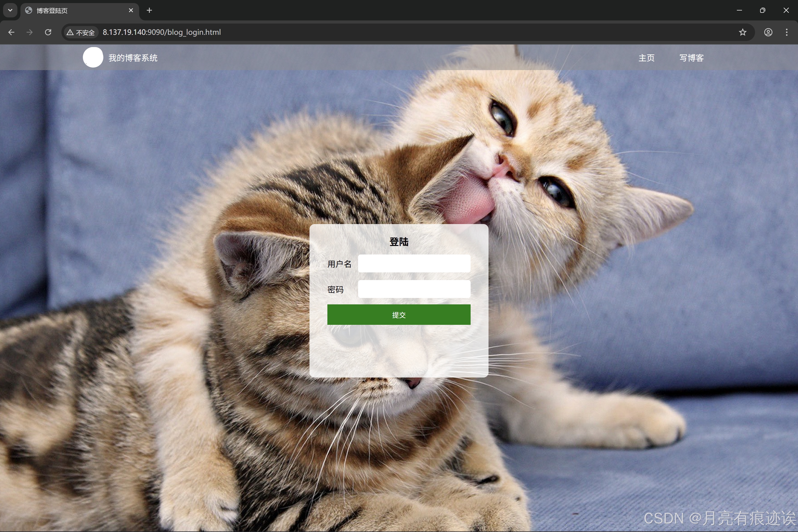
Task: Open a new tab with the plus button
Action: [149, 10]
